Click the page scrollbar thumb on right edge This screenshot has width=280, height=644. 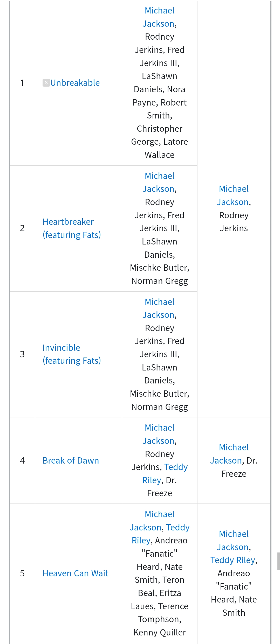(278, 561)
